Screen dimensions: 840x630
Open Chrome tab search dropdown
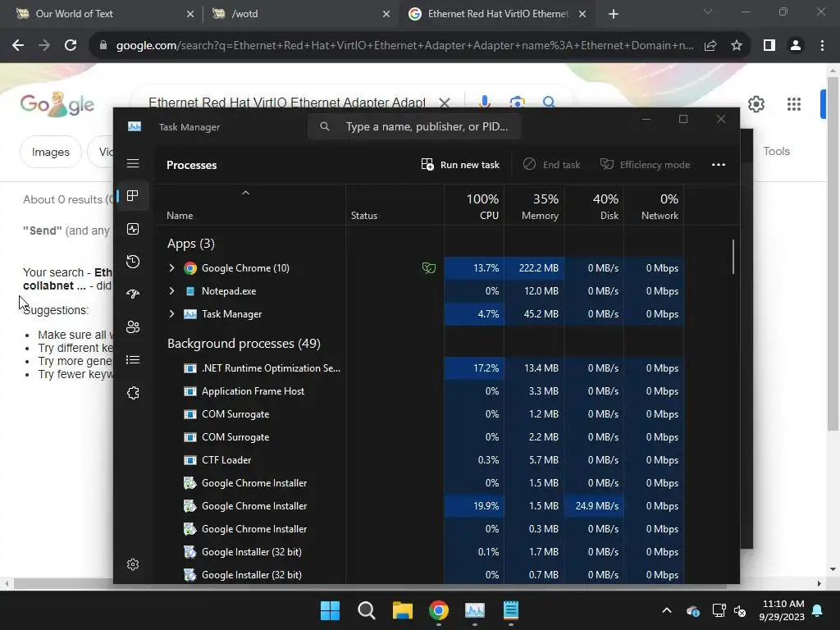708,11
